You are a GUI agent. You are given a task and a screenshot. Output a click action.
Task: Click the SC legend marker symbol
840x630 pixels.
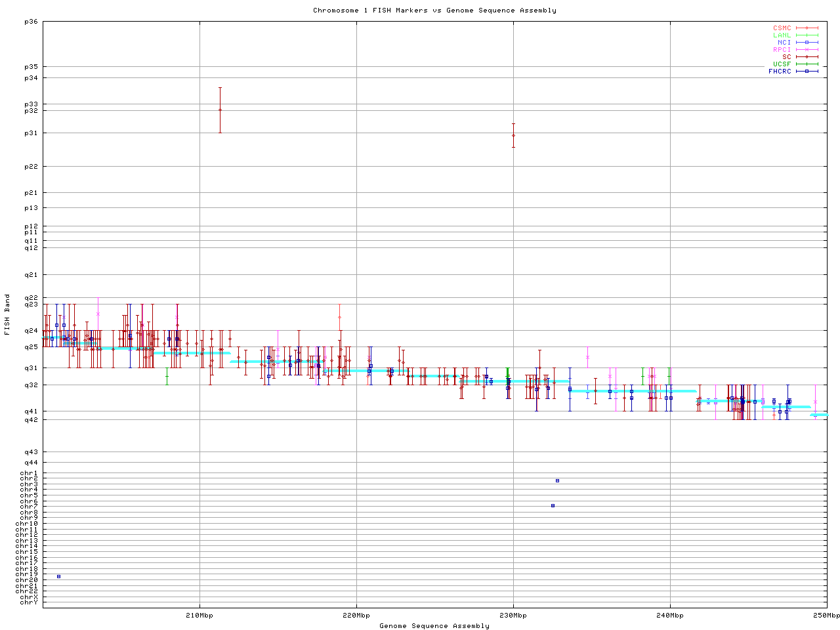807,57
